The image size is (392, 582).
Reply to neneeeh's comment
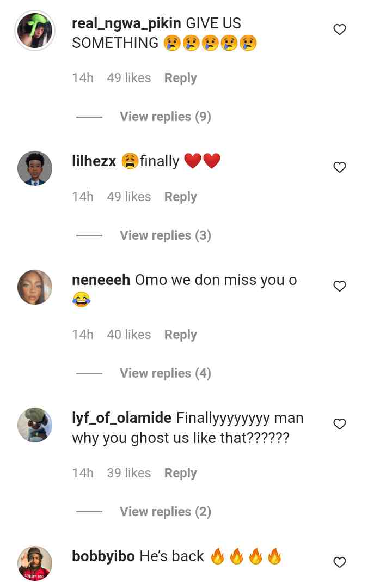click(x=180, y=335)
